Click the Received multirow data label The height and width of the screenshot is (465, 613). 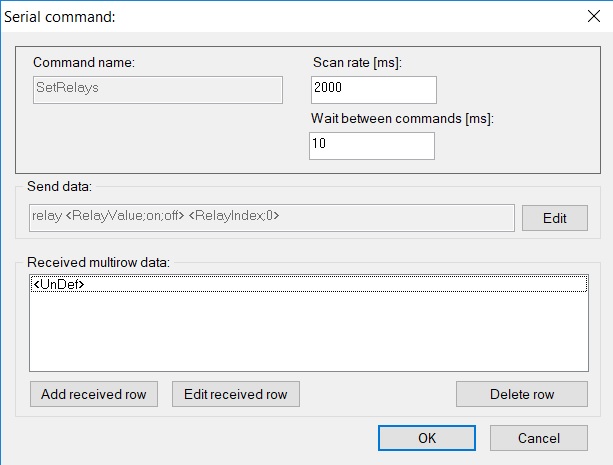click(x=99, y=262)
